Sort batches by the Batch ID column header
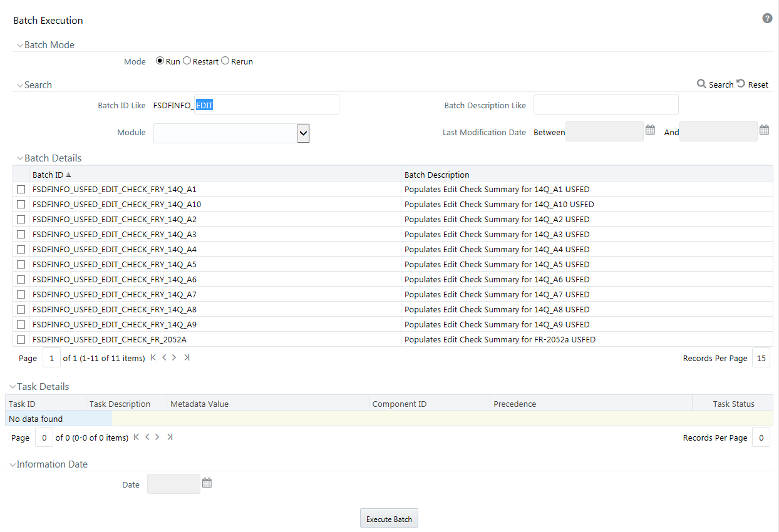779x532 pixels. [48, 175]
